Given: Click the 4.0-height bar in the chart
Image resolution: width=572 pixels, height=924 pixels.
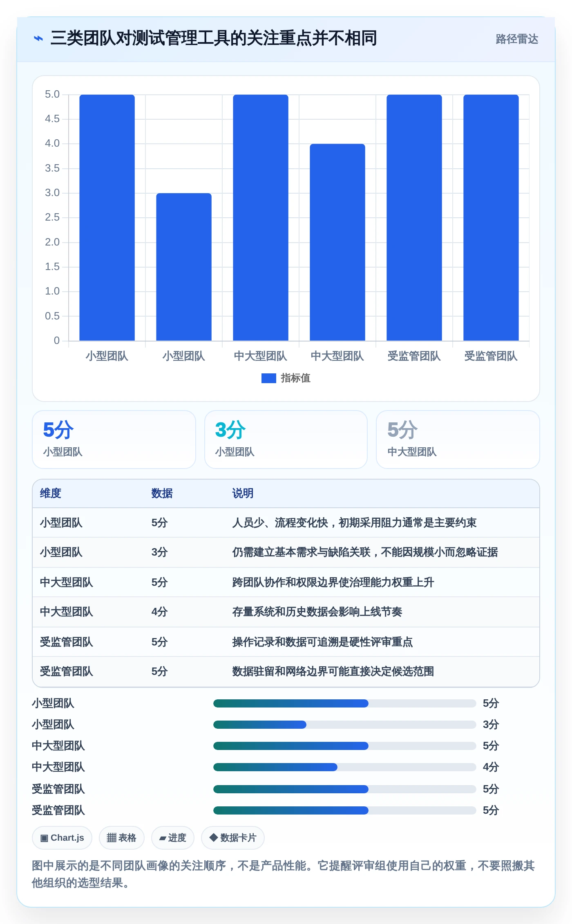Looking at the screenshot, I should click(337, 242).
